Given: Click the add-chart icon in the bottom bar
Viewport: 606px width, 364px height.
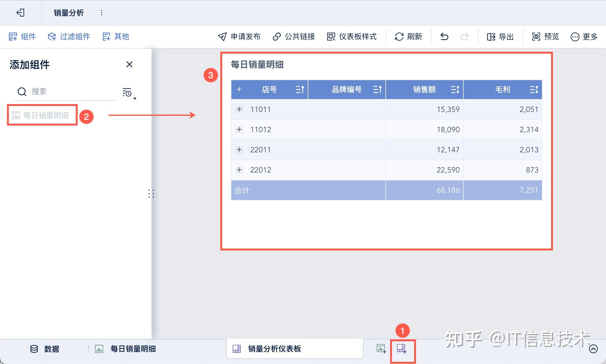Looking at the screenshot, I should pyautogui.click(x=381, y=349).
